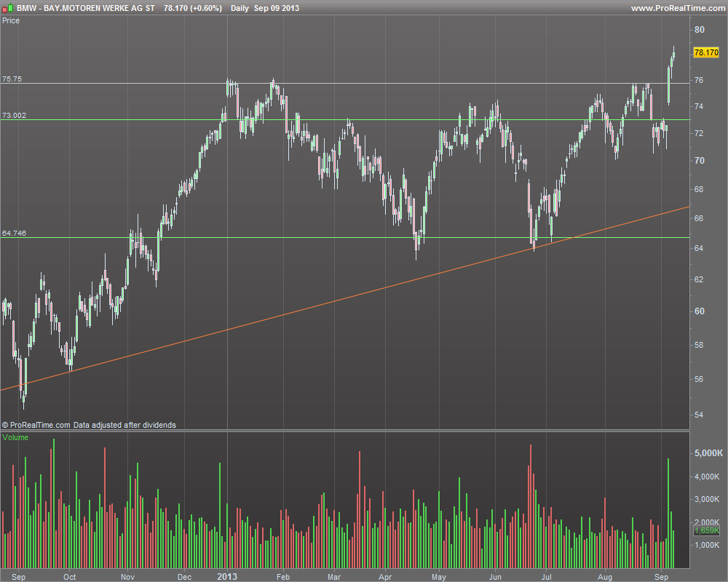Click the Apr label on time axis
Screen dimensions: 728x582
point(385,577)
